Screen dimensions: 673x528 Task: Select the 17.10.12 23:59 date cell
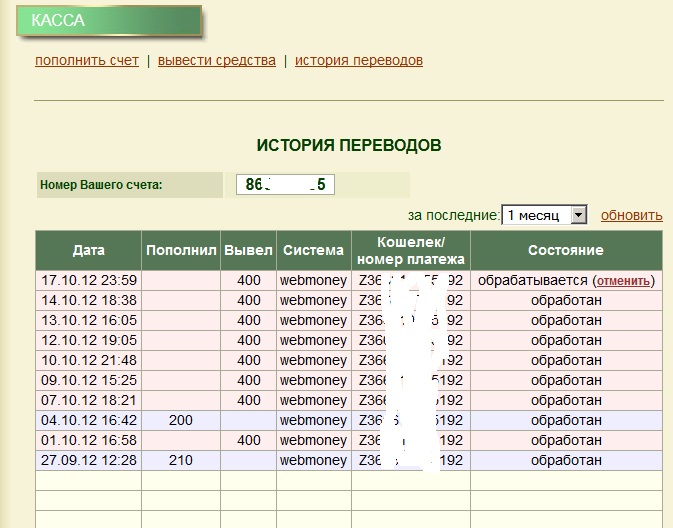tap(88, 281)
